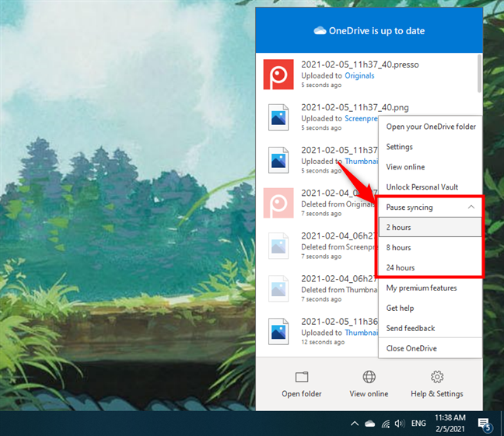Click the faded image icon deleted from Screenpresso
This screenshot has height=436, width=504.
[x=278, y=246]
